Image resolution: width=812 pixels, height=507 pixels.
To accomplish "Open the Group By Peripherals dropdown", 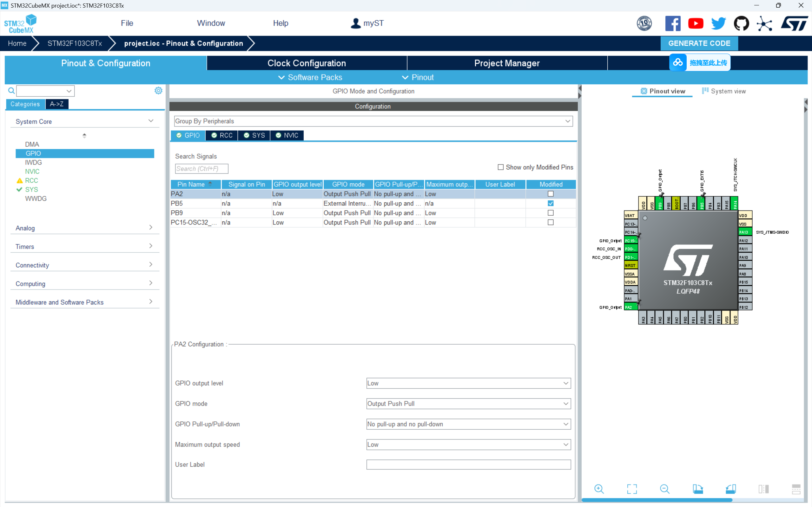I will coord(373,121).
